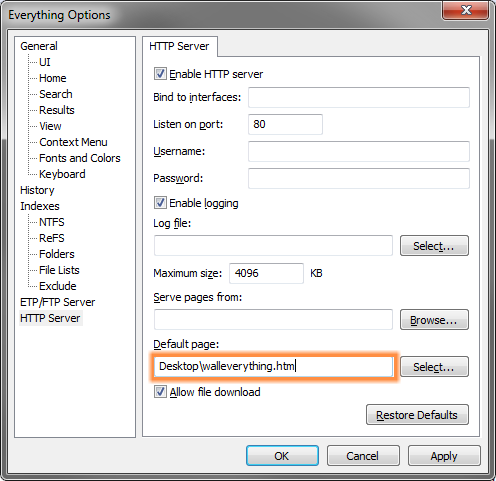Viewport: 496px width, 481px height.
Task: Click the HTTP Server tab header
Action: (x=179, y=46)
